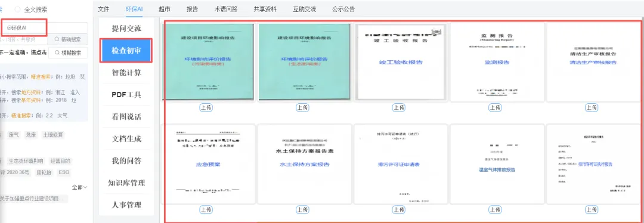Click 上传 under 温室气体排放报告
This screenshot has width=644, height=223.
[x=495, y=210]
